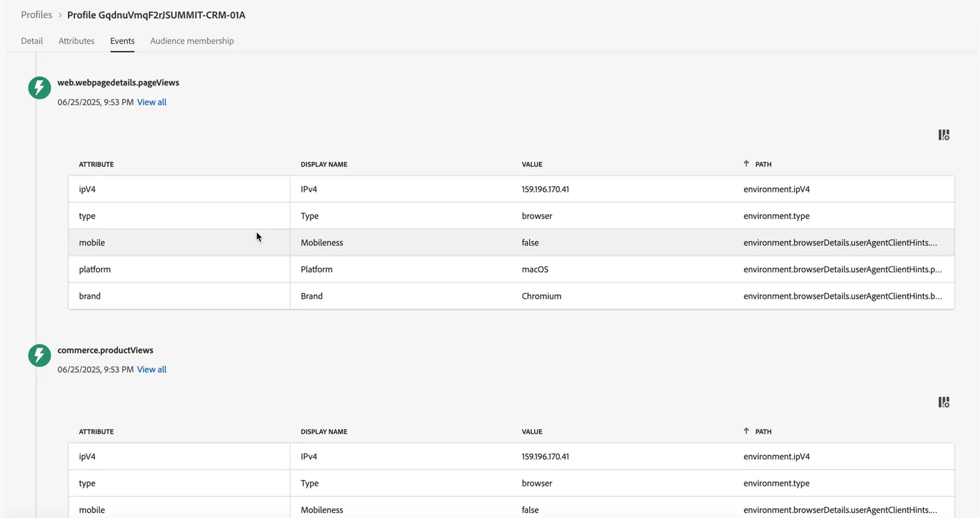Viewport: 980px width, 518px height.
Task: Click View all for productViews event
Action: point(151,369)
